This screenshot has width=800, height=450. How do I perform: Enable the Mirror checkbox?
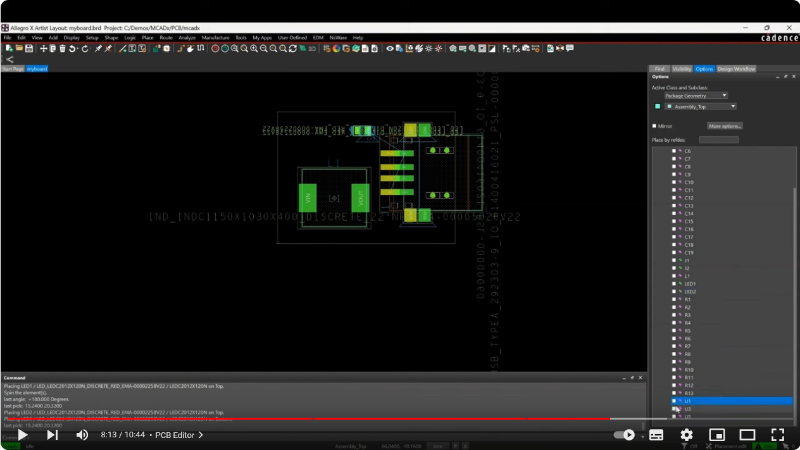pos(655,126)
